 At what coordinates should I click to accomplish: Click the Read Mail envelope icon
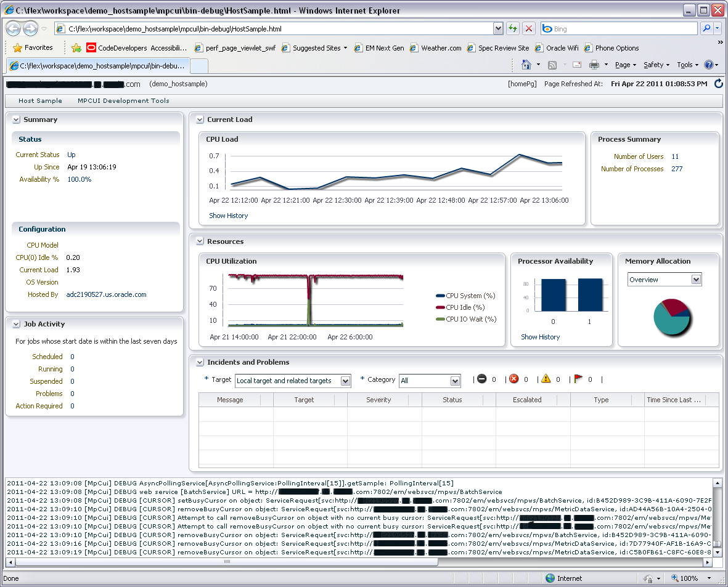point(577,65)
